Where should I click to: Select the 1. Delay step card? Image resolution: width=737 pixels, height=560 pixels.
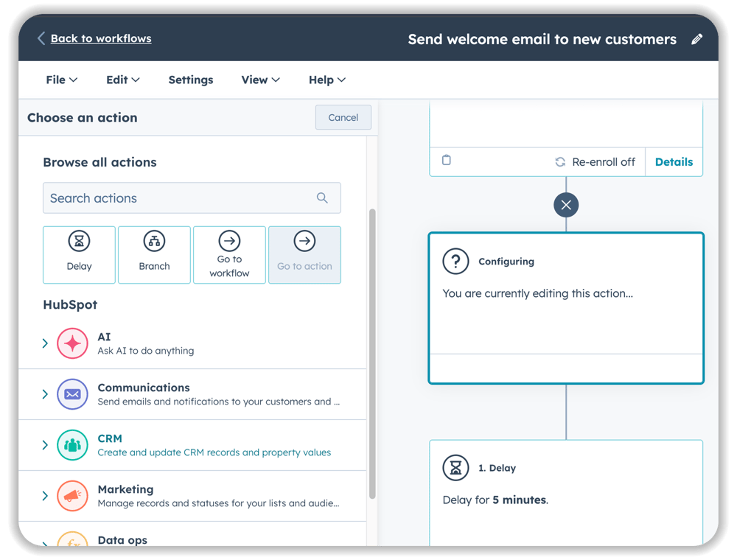tap(566, 493)
